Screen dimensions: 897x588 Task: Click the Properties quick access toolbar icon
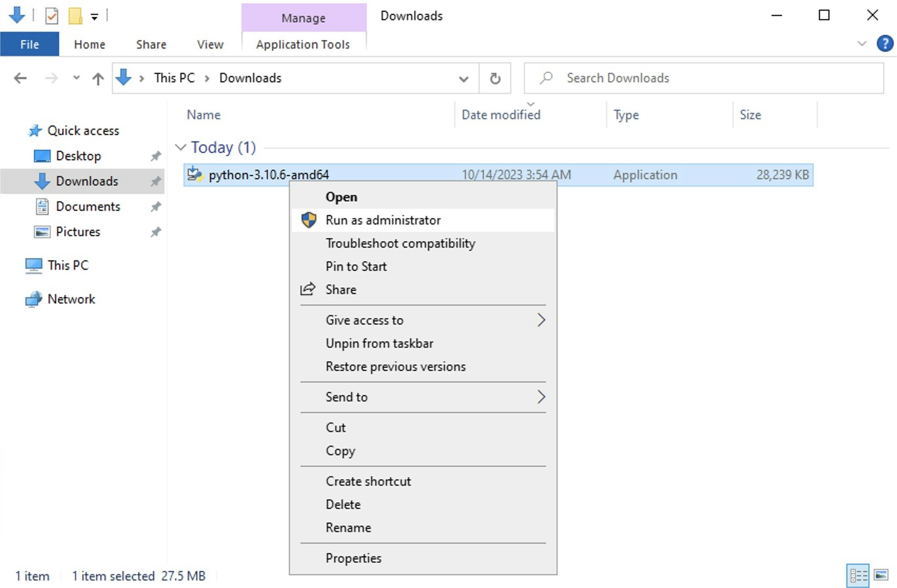click(x=52, y=16)
